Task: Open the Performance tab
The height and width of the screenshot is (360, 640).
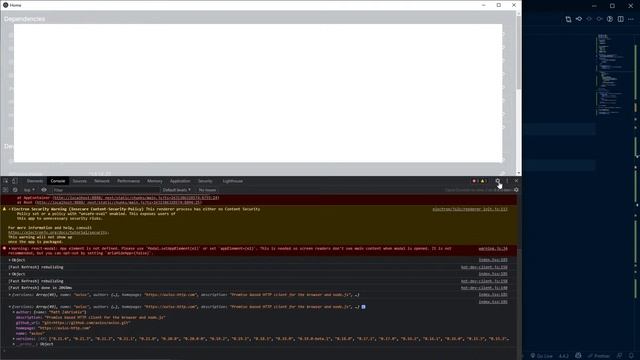Action: (128, 181)
